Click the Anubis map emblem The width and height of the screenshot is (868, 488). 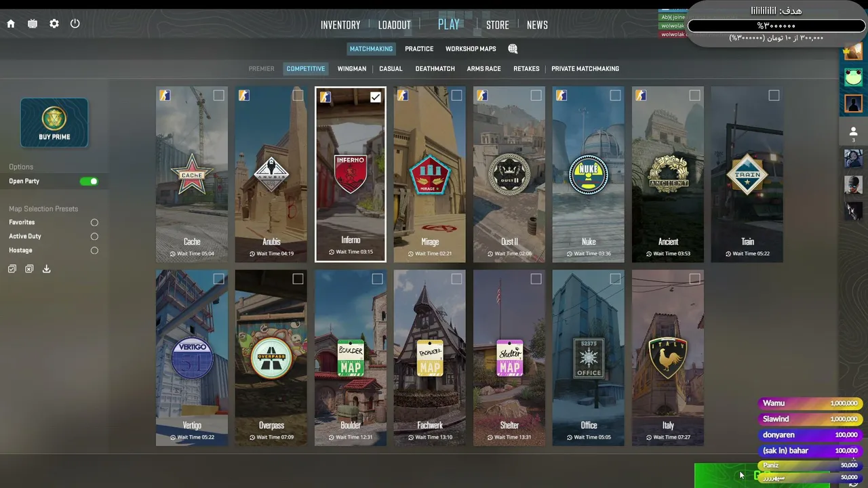pos(271,174)
